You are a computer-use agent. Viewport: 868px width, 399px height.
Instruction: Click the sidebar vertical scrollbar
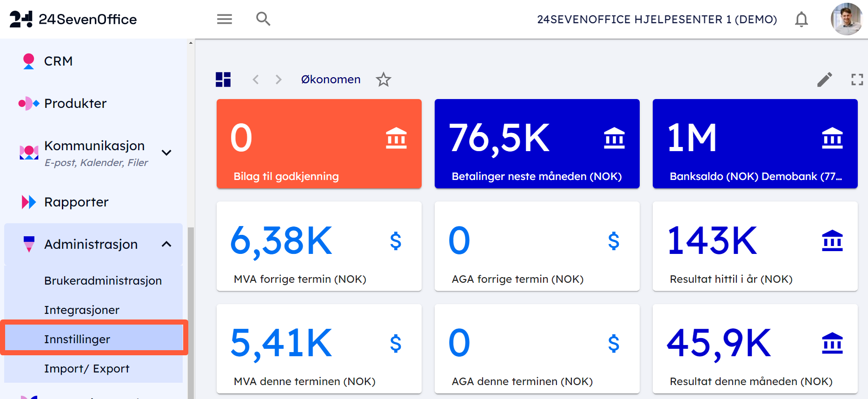[191, 312]
